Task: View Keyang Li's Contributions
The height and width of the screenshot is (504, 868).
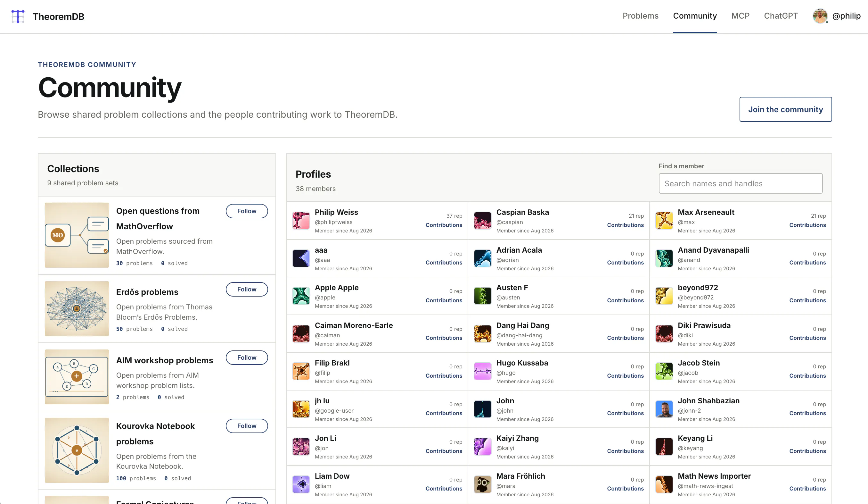Action: click(x=807, y=451)
